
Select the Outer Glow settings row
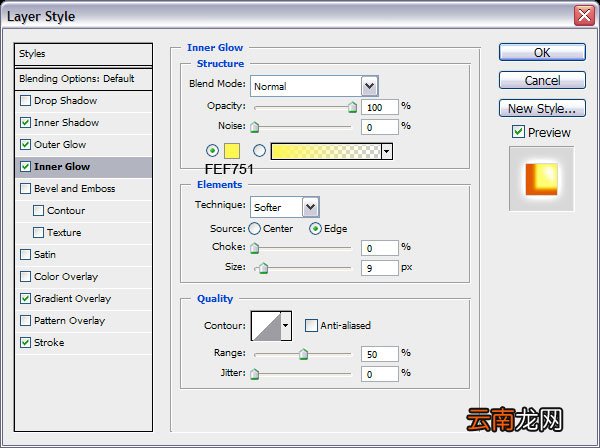83,145
